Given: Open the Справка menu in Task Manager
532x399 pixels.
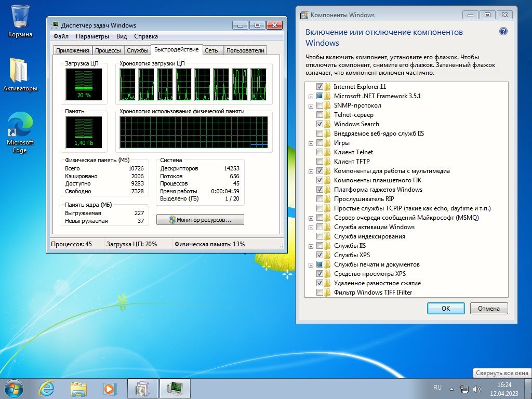Looking at the screenshot, I should click(x=146, y=36).
